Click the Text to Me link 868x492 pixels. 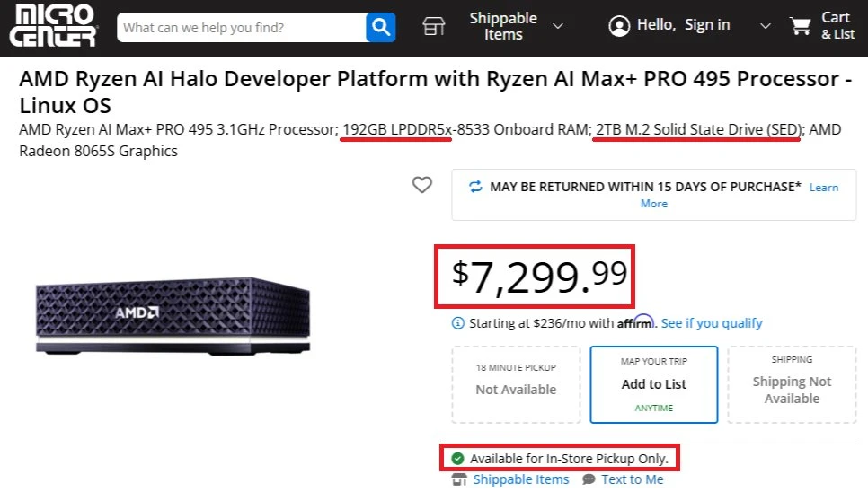click(x=633, y=479)
